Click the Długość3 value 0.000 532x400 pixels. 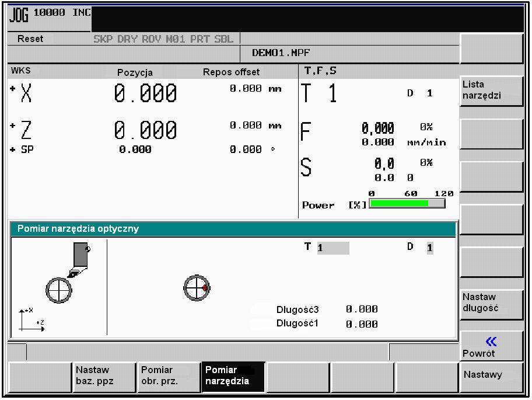[x=362, y=309]
